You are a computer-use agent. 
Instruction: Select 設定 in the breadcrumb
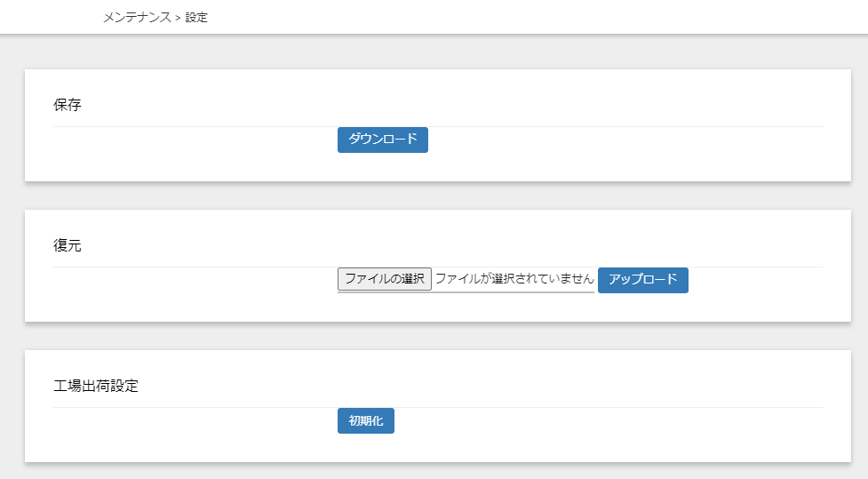(x=196, y=17)
